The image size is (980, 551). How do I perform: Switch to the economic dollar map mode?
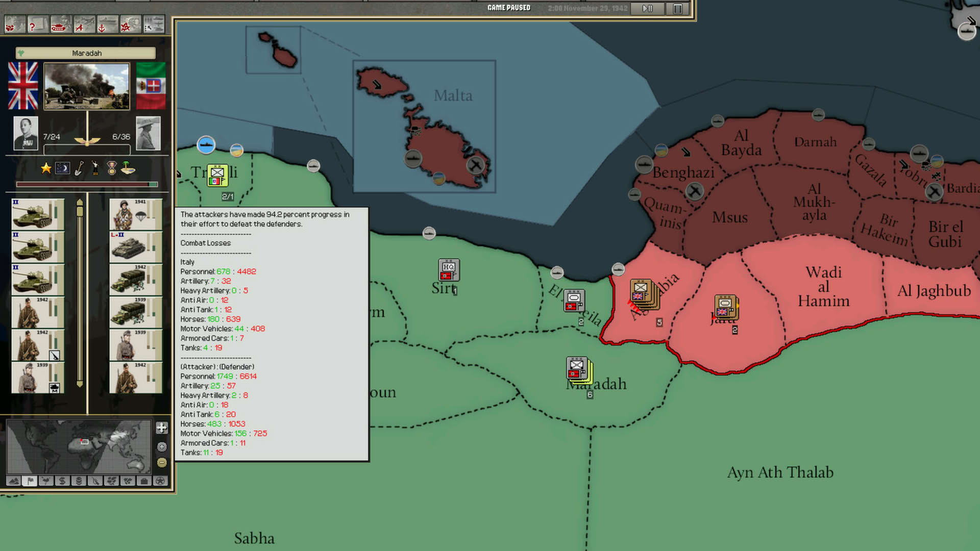coord(62,481)
